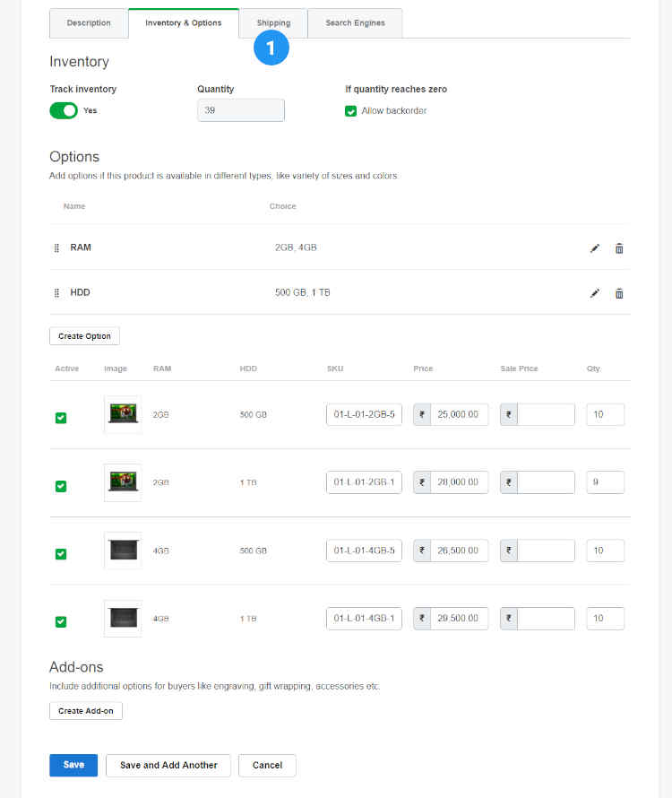
Task: Click the blue Save button
Action: tap(73, 765)
